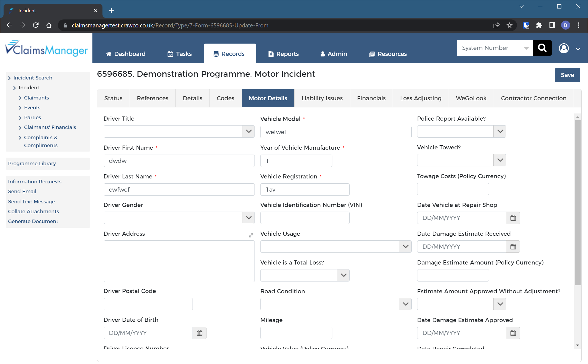
Task: Click the scrollbar down arrow
Action: coord(577,345)
